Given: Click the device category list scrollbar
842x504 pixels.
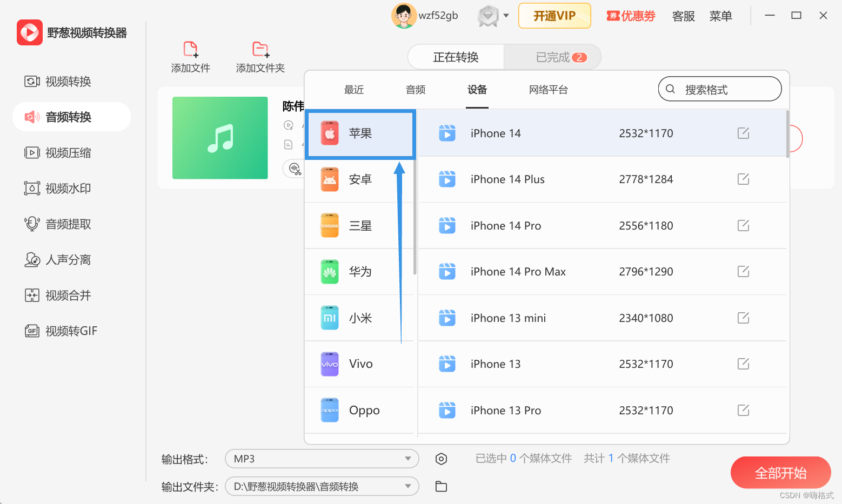Looking at the screenshot, I should tap(415, 217).
